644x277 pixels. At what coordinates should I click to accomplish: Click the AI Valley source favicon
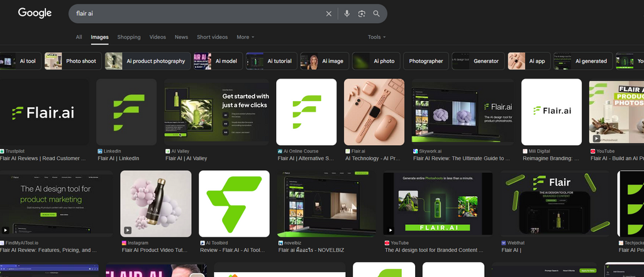pos(167,151)
